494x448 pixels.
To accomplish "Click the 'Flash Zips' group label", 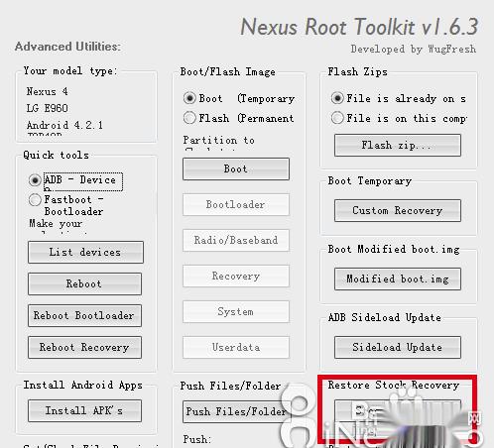I will [357, 72].
